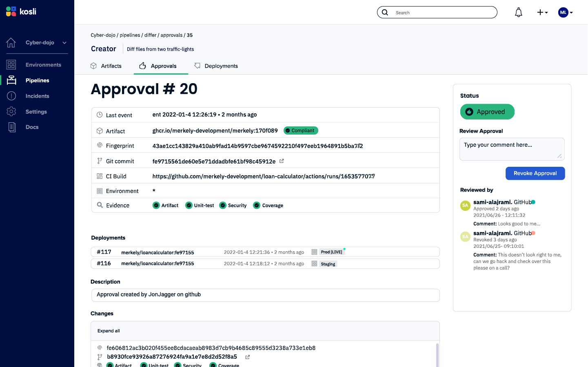588x367 pixels.
Task: Open Settings in the sidebar
Action: [x=36, y=112]
